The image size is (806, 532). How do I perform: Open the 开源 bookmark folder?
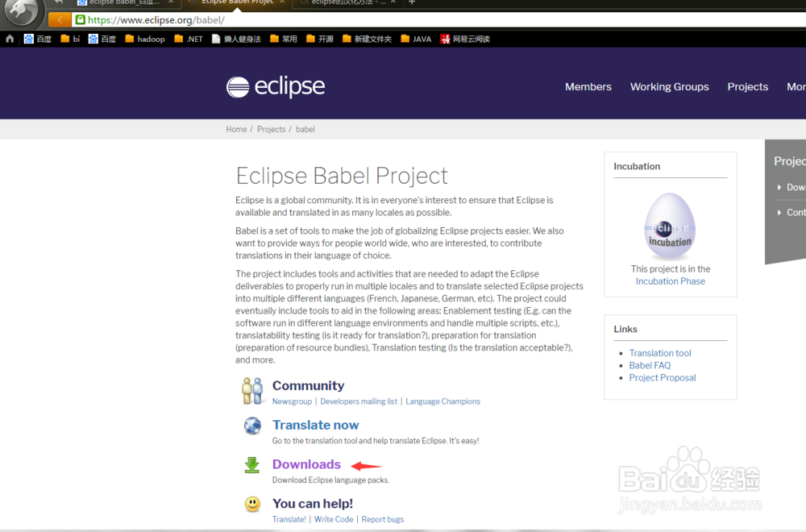(x=320, y=39)
